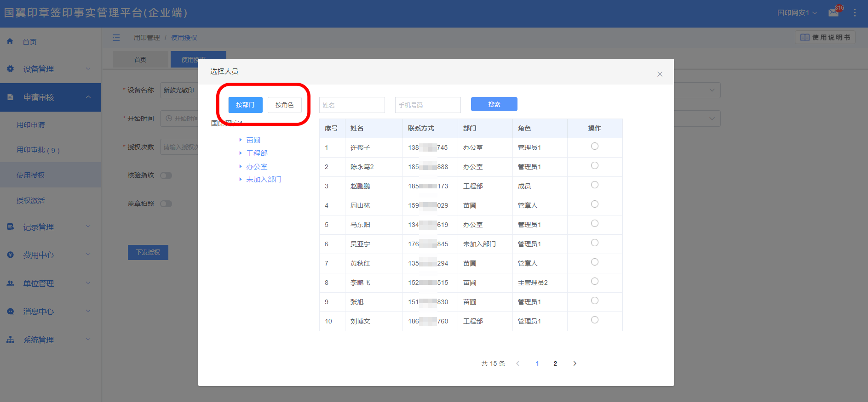Click the 记录管理 icon
The image size is (868, 402).
10,226
